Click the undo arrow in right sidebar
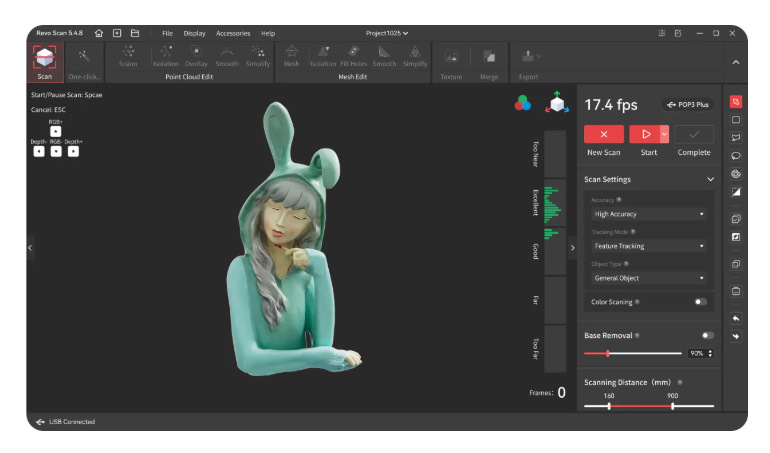The height and width of the screenshot is (453, 770). (x=736, y=318)
